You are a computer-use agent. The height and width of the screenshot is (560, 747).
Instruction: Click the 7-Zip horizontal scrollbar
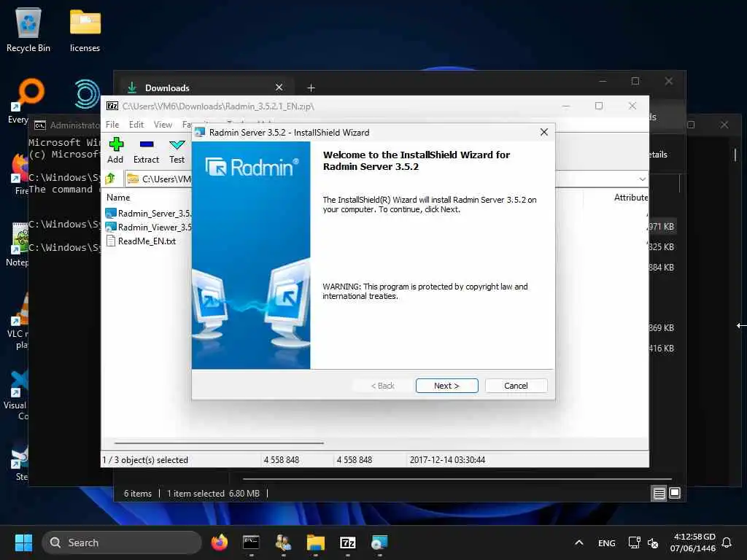pos(219,443)
